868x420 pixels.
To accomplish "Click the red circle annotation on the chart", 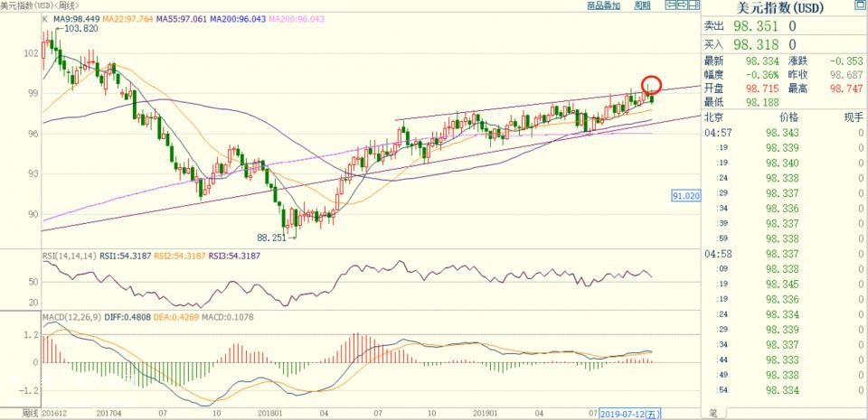I will click(653, 86).
